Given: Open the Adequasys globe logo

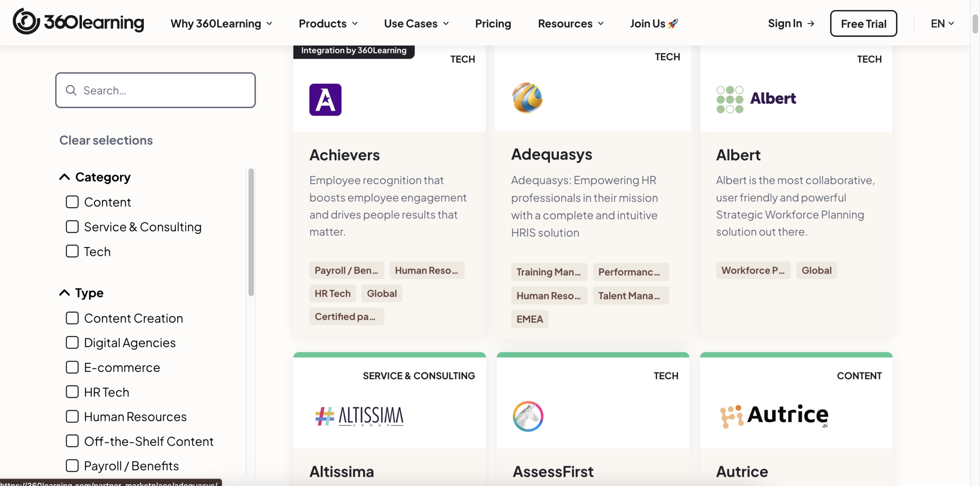Looking at the screenshot, I should (528, 98).
